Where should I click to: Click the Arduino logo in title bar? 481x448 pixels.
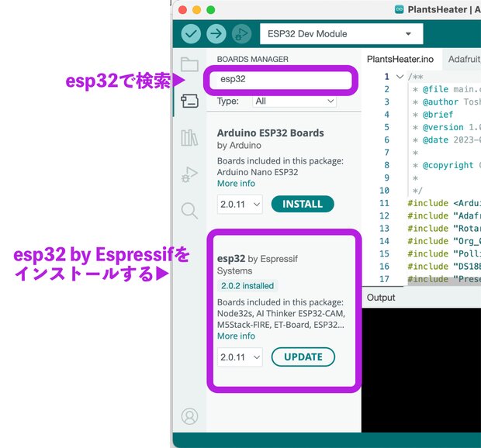[x=399, y=9]
